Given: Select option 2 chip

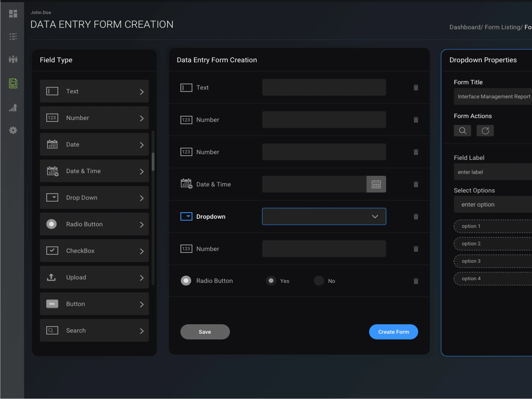Looking at the screenshot, I should (x=493, y=244).
